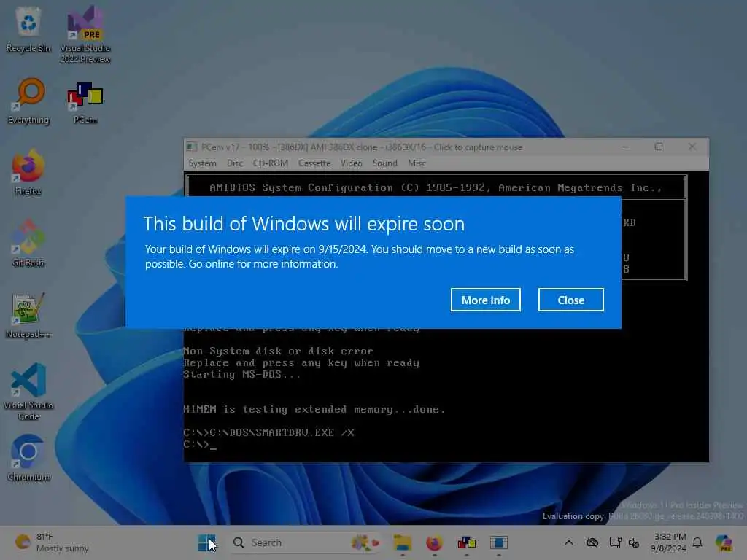Open the Everything search desktop icon

point(28,101)
